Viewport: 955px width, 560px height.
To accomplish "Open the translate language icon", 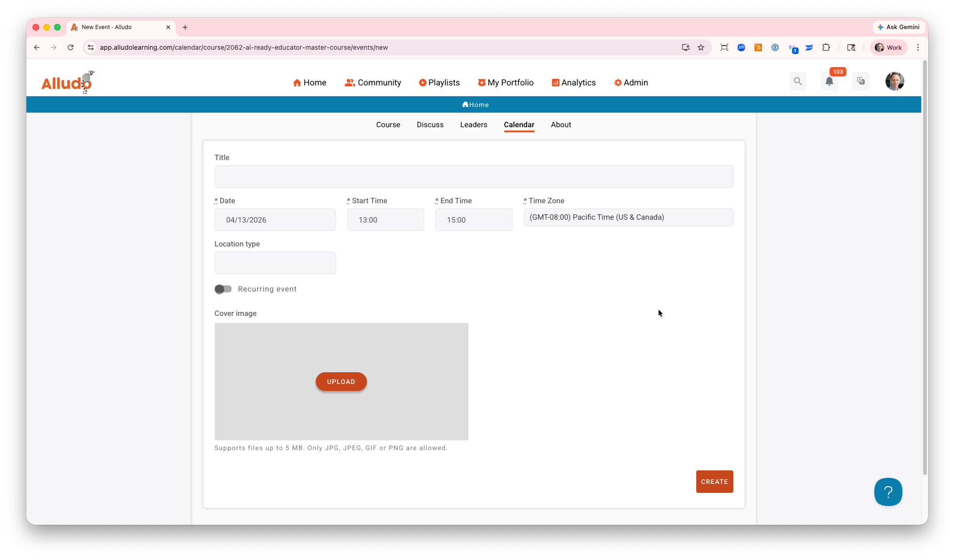I will [861, 81].
